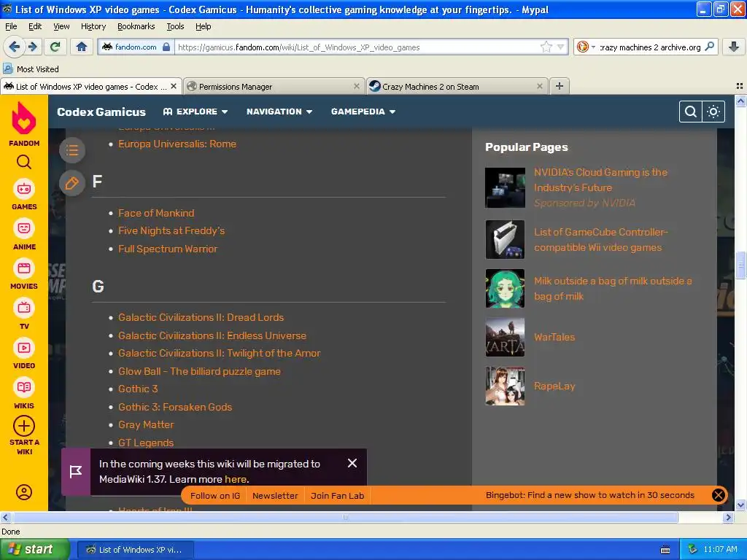
Task: Open the Edit menu
Action: [x=35, y=26]
